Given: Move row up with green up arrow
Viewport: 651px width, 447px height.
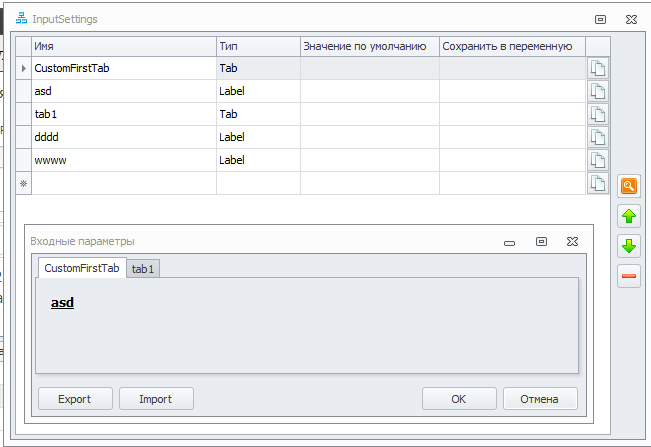Looking at the screenshot, I should (629, 216).
